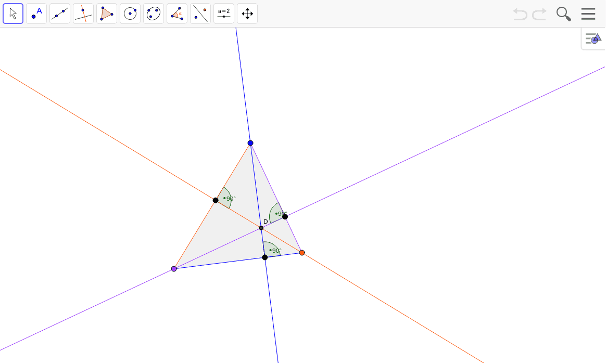The image size is (606, 364).
Task: Click the orange right vertex point
Action: 302,253
